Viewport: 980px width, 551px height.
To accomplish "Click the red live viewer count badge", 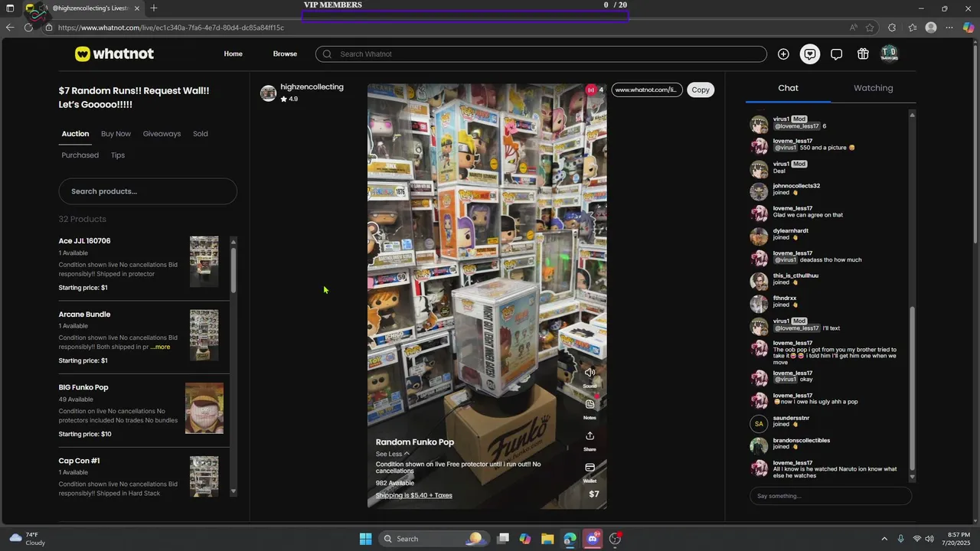I will (x=590, y=90).
